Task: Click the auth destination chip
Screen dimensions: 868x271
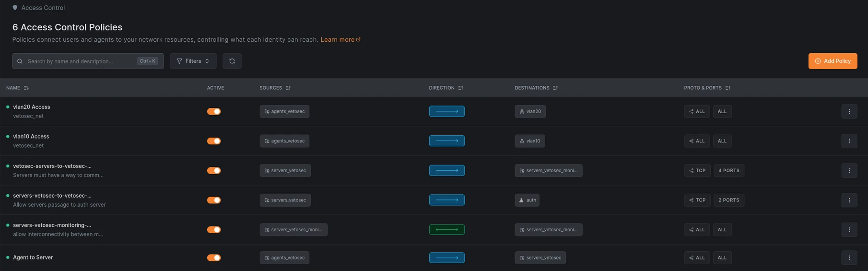Action: pyautogui.click(x=527, y=200)
